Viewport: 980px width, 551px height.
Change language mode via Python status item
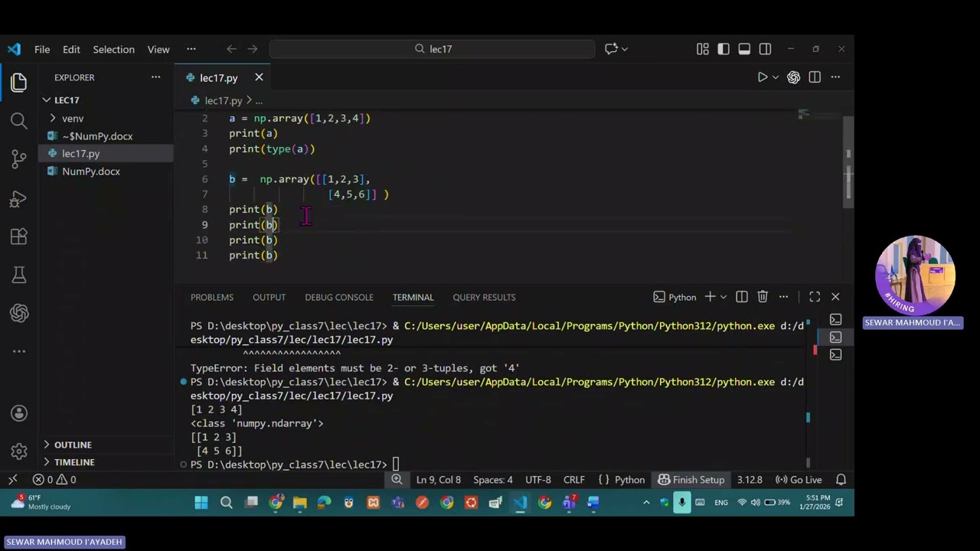(x=629, y=480)
